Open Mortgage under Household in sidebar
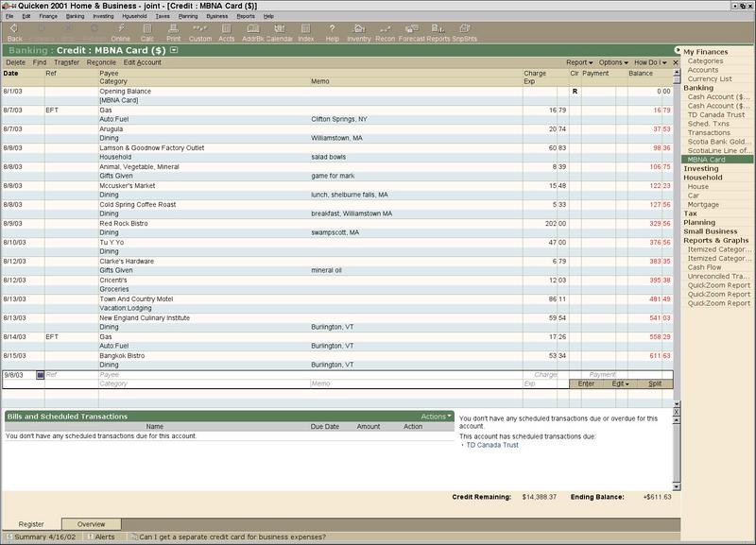Image resolution: width=756 pixels, height=545 pixels. click(703, 205)
